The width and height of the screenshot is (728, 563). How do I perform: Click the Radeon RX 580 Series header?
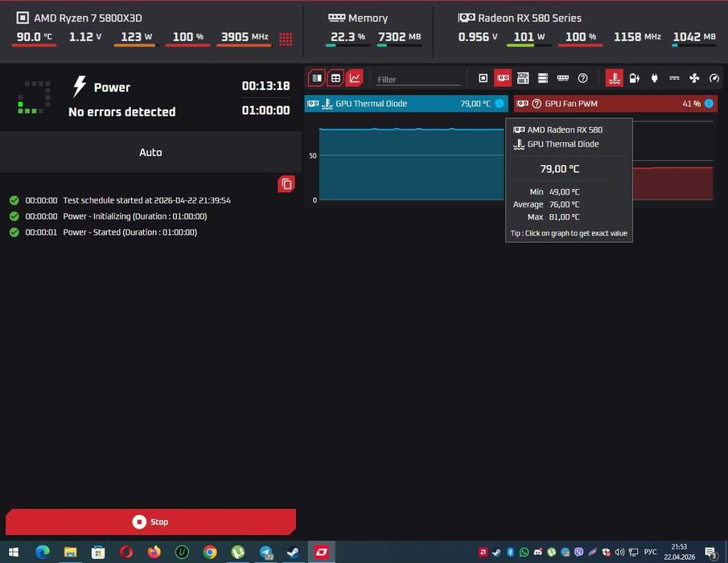(520, 18)
